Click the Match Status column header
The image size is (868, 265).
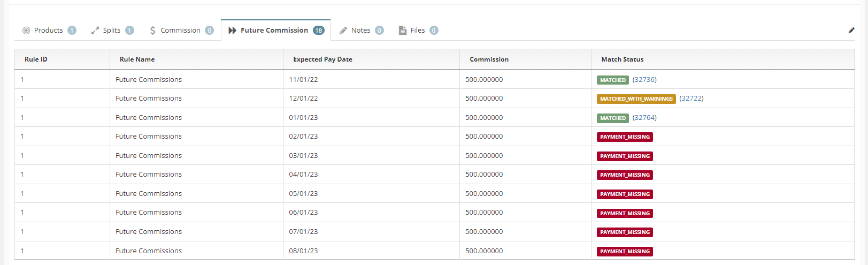[623, 59]
